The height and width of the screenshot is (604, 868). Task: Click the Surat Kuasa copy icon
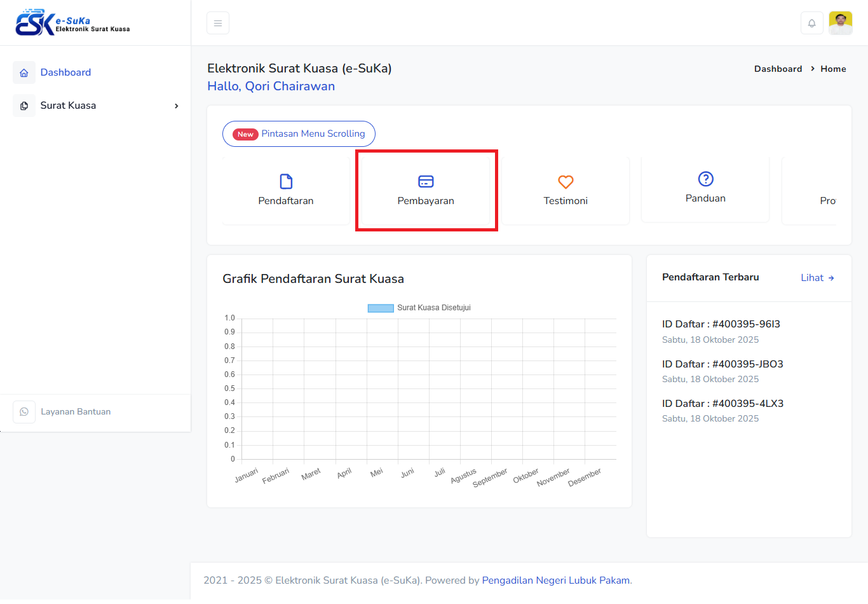[x=24, y=106]
